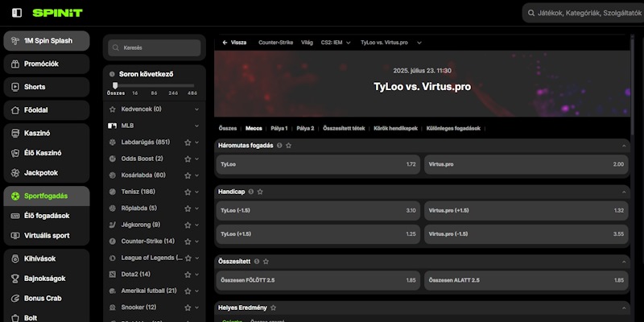Switch to Összesített tétek tab
This screenshot has width=644, height=322.
(x=344, y=128)
